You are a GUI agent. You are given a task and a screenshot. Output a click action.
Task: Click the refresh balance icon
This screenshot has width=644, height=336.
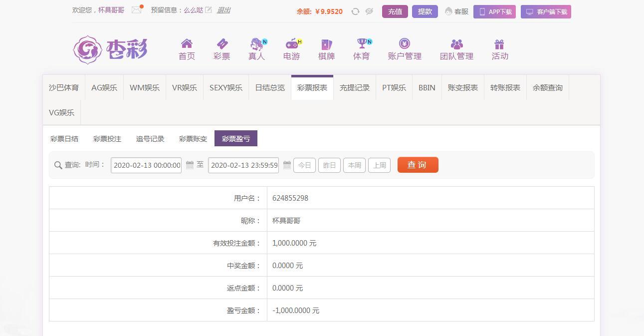tap(355, 11)
